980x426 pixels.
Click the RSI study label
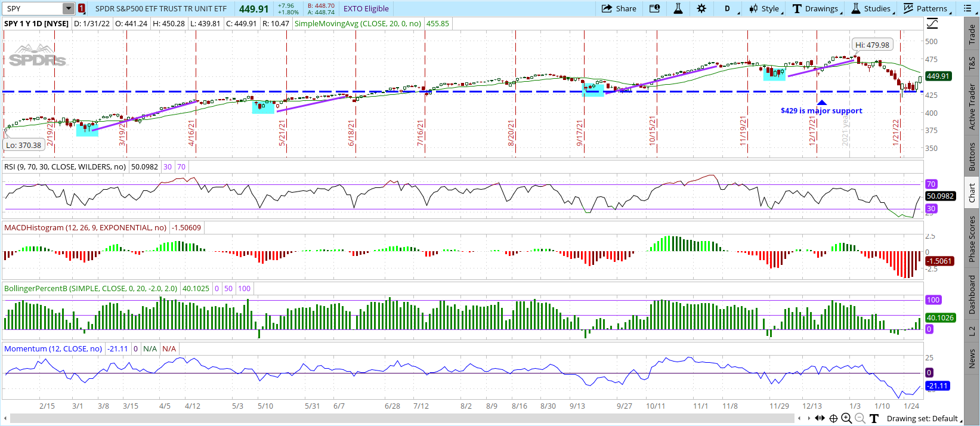point(65,167)
